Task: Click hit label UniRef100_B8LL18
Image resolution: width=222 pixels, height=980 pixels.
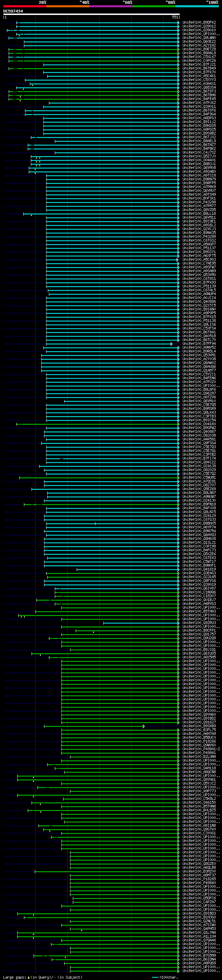Action: pos(199,213)
